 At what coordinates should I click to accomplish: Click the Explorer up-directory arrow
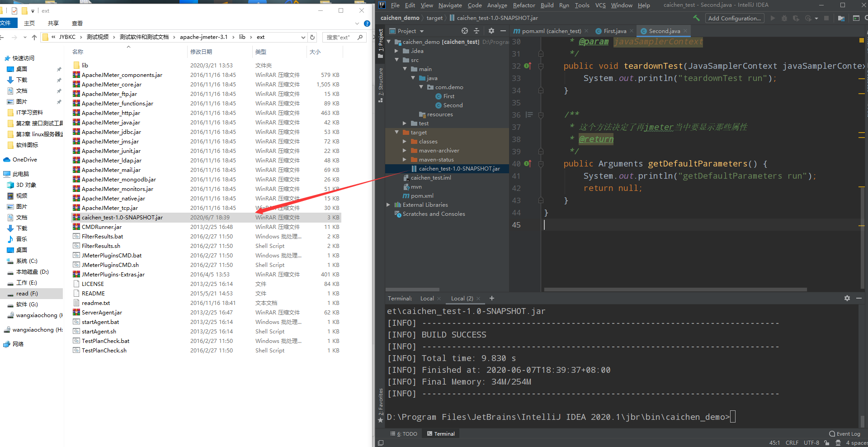pyautogui.click(x=34, y=37)
